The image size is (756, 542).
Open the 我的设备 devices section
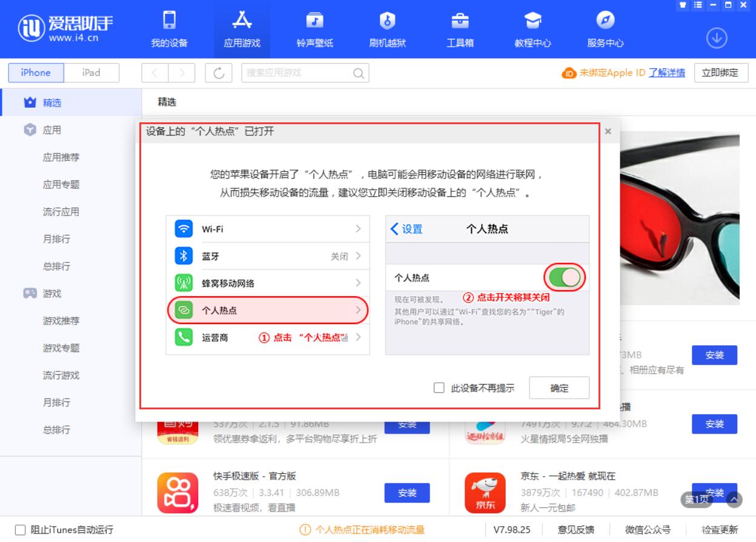coord(168,28)
